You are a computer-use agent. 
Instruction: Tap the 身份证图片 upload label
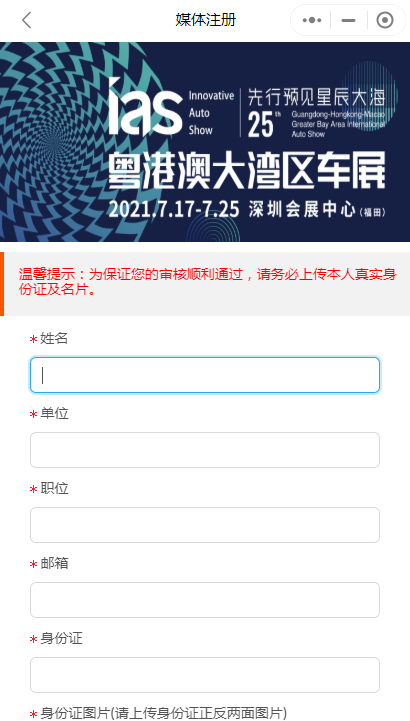point(163,713)
